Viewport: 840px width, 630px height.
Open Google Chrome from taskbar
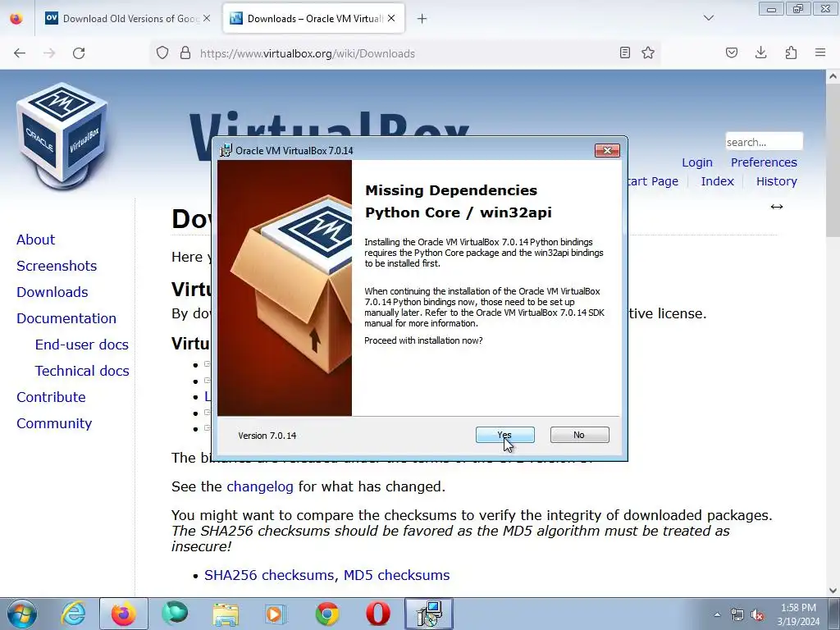pos(326,614)
